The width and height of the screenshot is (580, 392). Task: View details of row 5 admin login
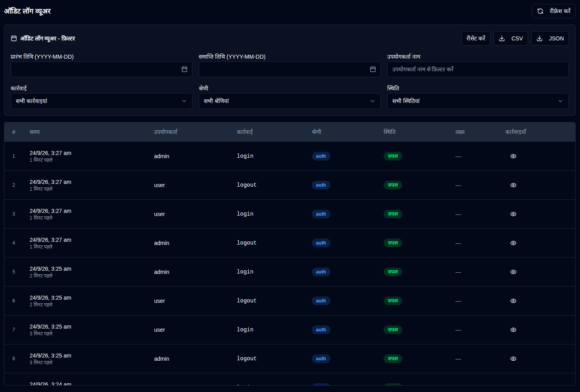[x=513, y=272]
